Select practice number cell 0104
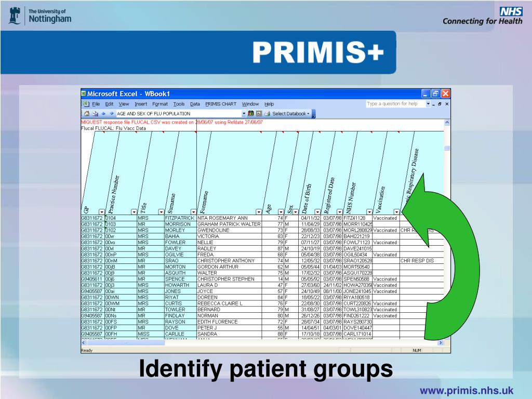532x399 pixels. click(x=121, y=218)
